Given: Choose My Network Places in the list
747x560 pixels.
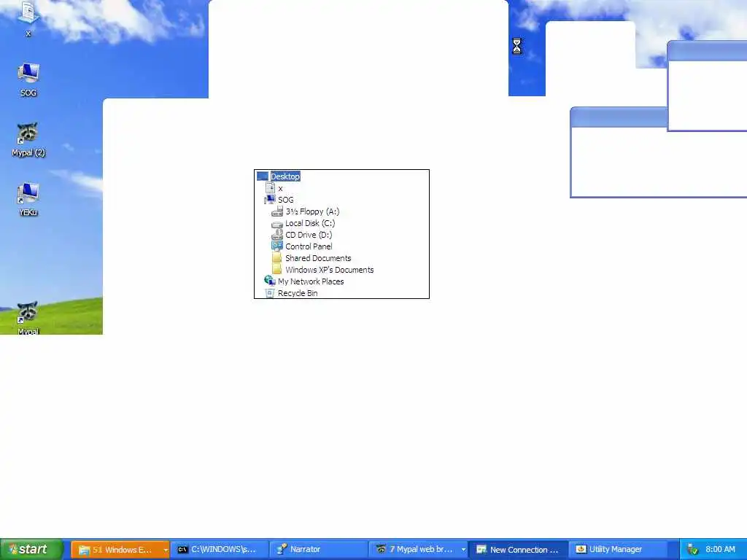Looking at the screenshot, I should [x=304, y=281].
